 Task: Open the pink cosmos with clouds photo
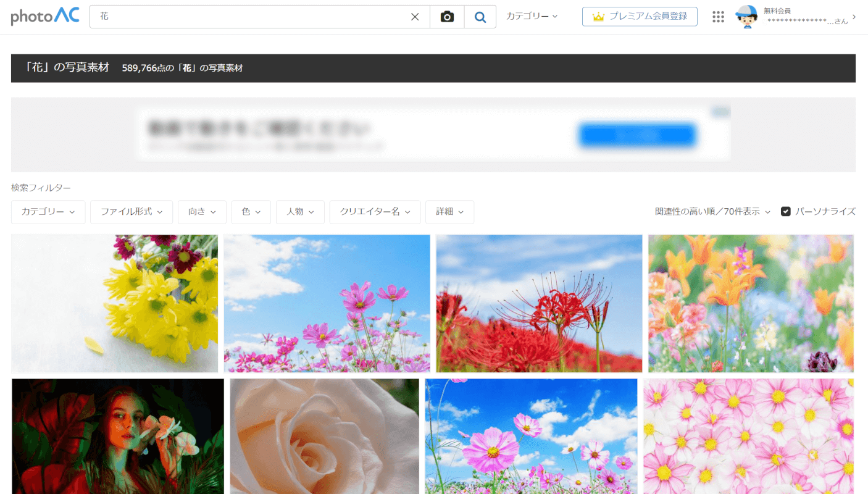(327, 303)
